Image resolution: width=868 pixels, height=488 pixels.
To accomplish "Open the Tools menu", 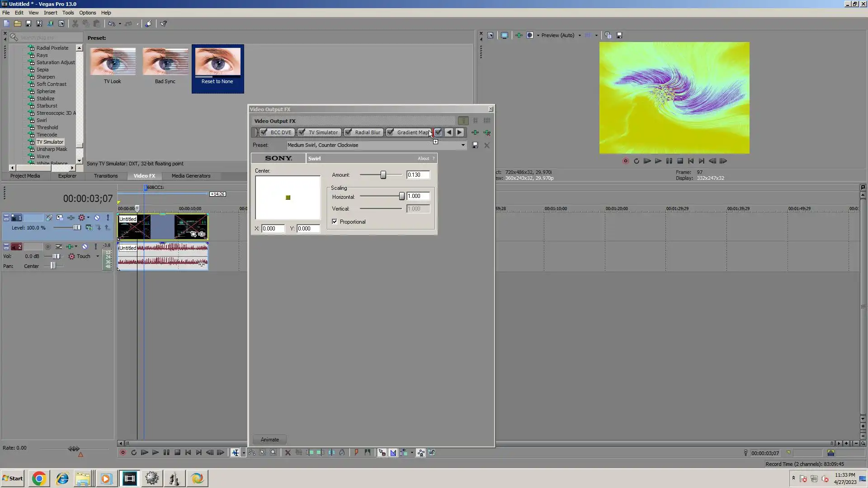I will click(68, 13).
